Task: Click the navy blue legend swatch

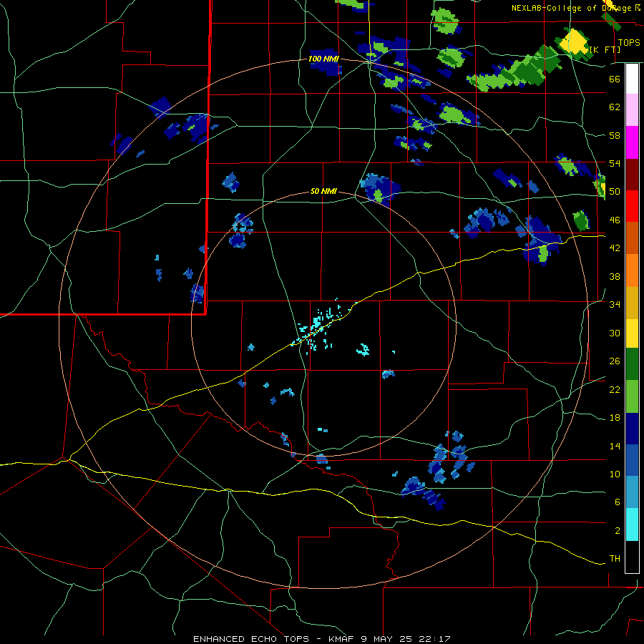Action: [632, 429]
